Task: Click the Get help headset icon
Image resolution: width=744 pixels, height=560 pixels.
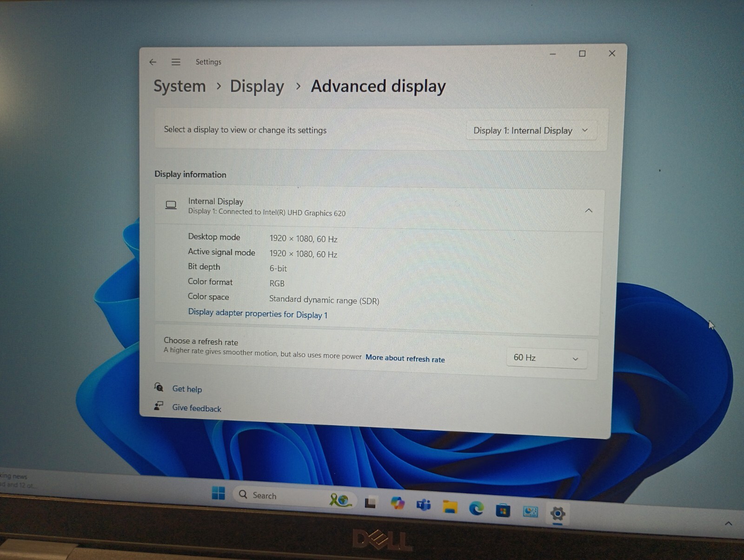Action: [x=159, y=387]
